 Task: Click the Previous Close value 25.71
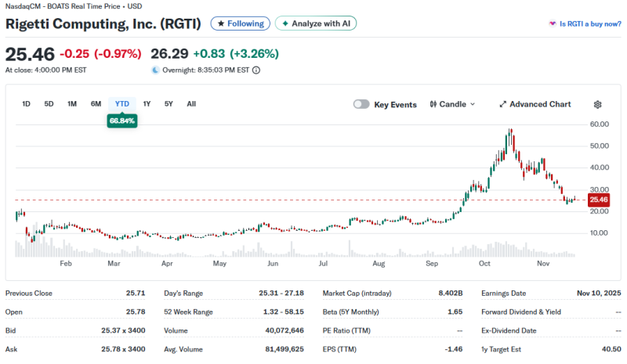pos(136,294)
